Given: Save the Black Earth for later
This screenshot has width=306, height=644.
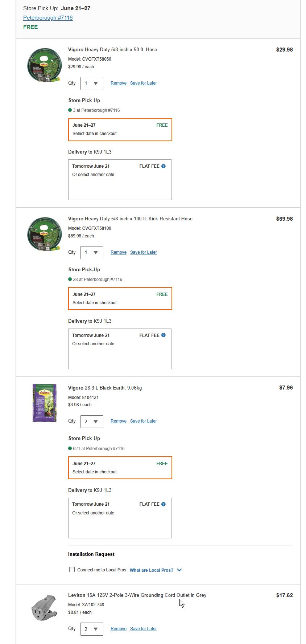Looking at the screenshot, I should coord(143,421).
